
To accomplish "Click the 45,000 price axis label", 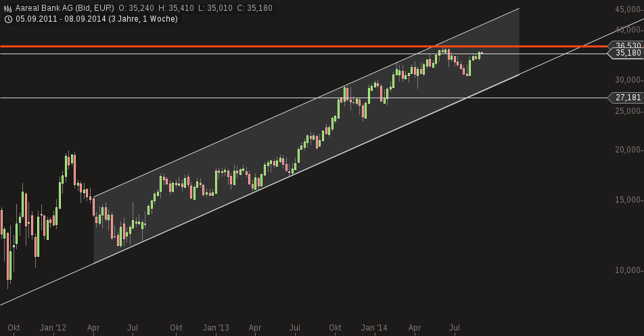I will click(628, 9).
